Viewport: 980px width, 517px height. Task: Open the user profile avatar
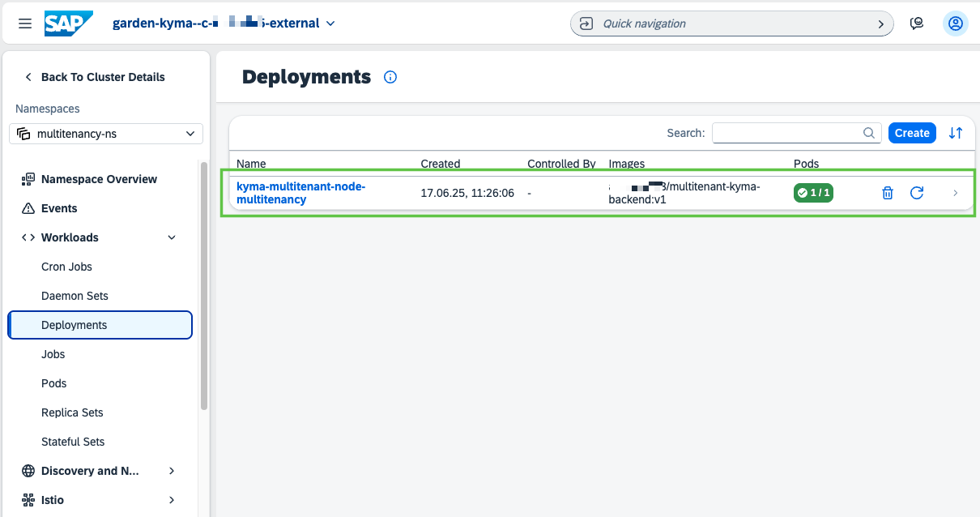pos(956,23)
